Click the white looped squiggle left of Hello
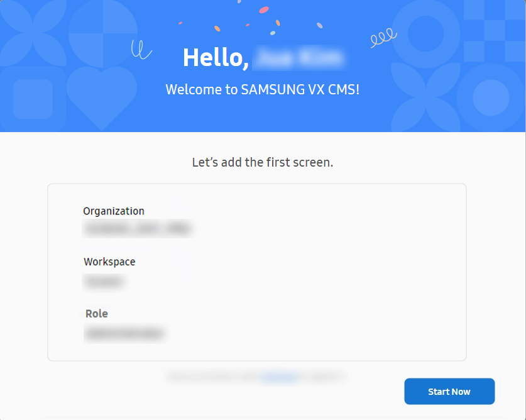 (141, 50)
